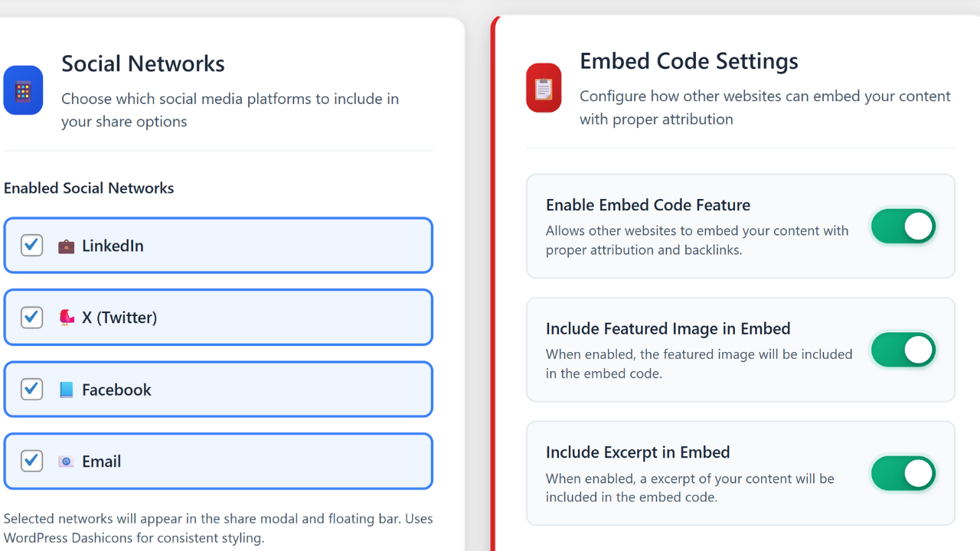Click the Embed Code Settings clipboard icon
Screen dimensions: 980x551
coord(544,88)
